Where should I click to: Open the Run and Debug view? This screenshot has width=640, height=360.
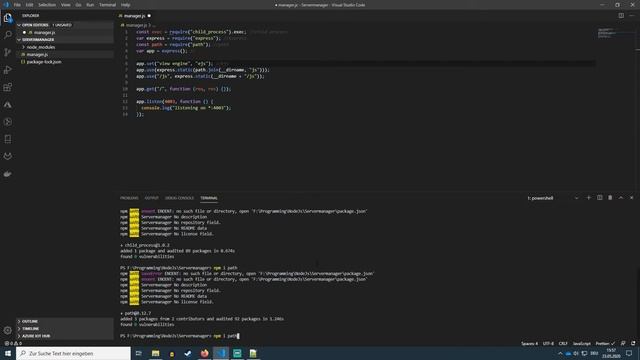click(8, 70)
